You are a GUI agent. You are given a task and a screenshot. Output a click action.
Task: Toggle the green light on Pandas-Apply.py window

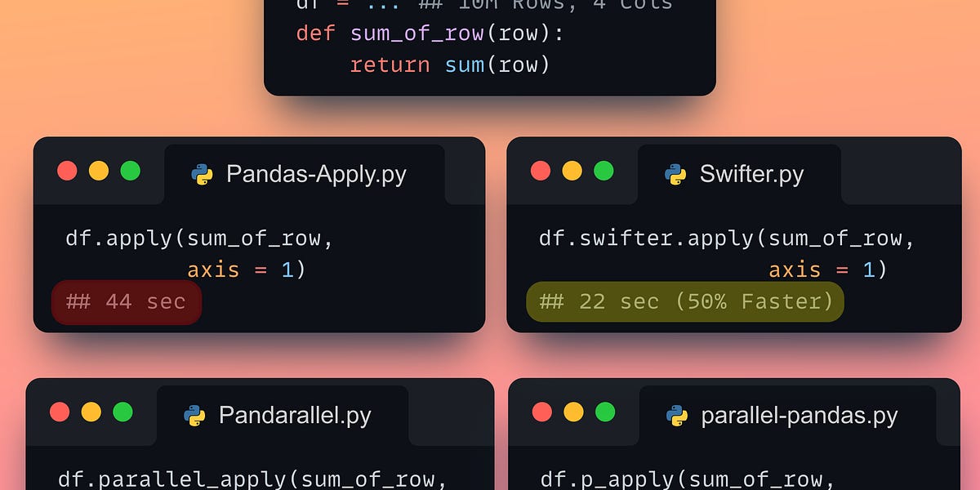pyautogui.click(x=130, y=171)
